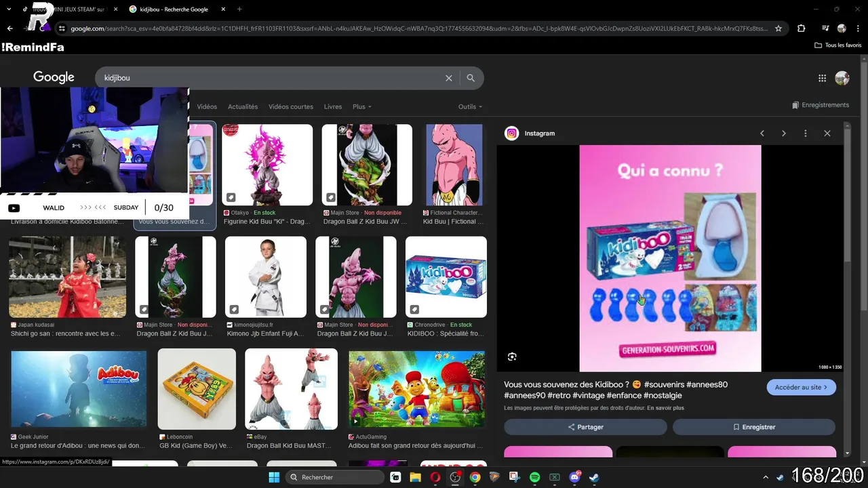
Task: Close the image preview panel
Action: coord(827,134)
